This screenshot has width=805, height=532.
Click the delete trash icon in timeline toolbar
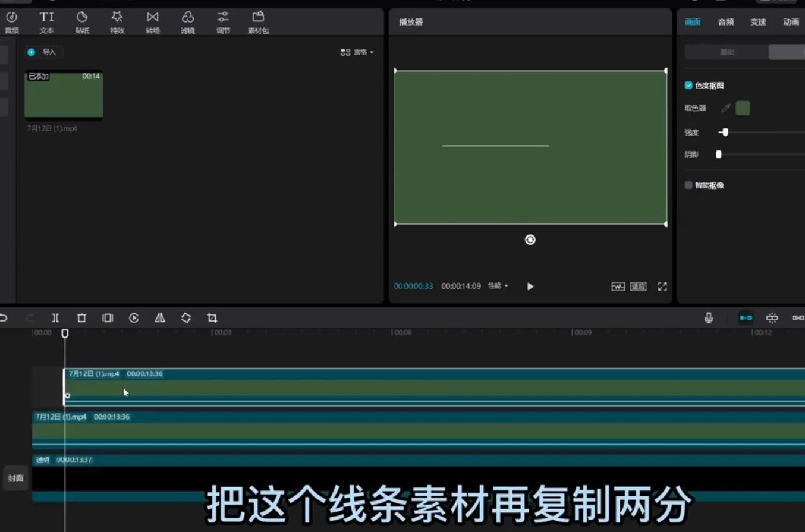pos(81,318)
